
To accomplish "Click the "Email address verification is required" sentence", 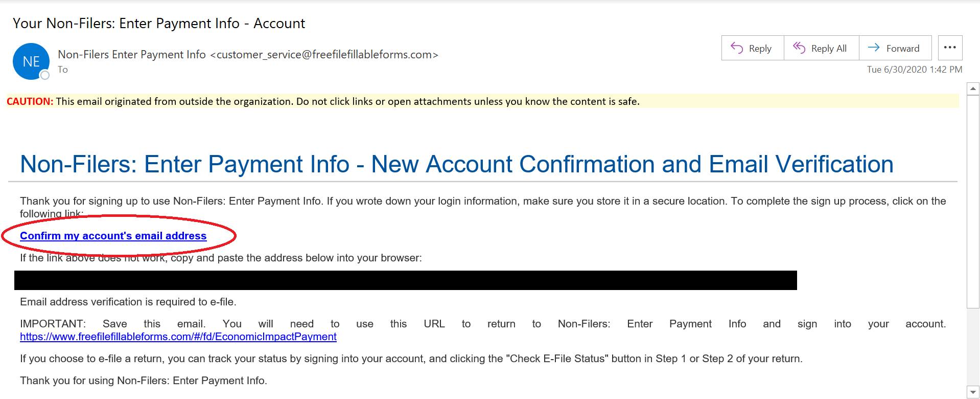I will click(128, 302).
